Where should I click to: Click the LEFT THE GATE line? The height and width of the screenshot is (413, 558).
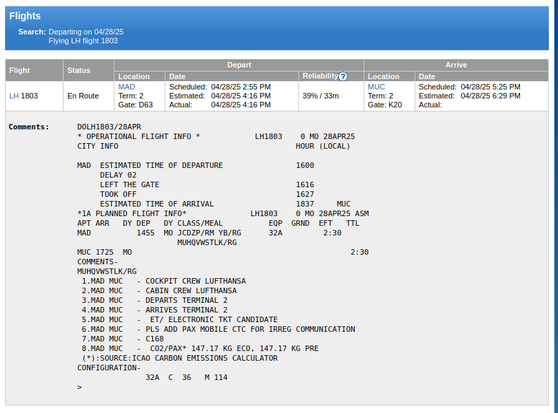207,184
